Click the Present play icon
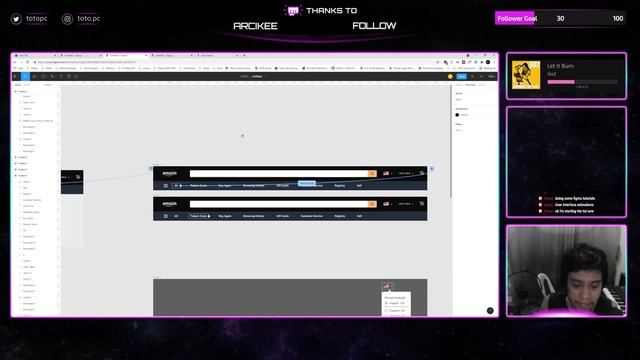This screenshot has width=640, height=360. (473, 76)
